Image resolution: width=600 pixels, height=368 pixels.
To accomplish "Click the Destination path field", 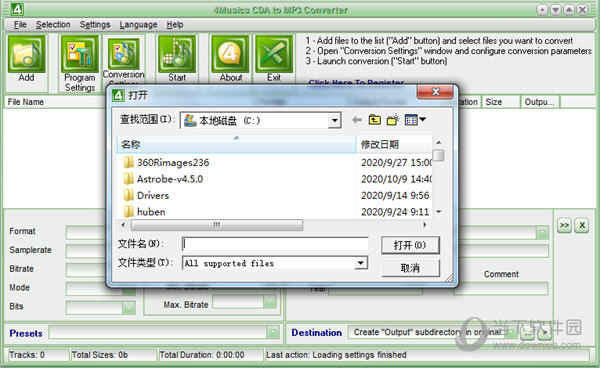I will [432, 332].
